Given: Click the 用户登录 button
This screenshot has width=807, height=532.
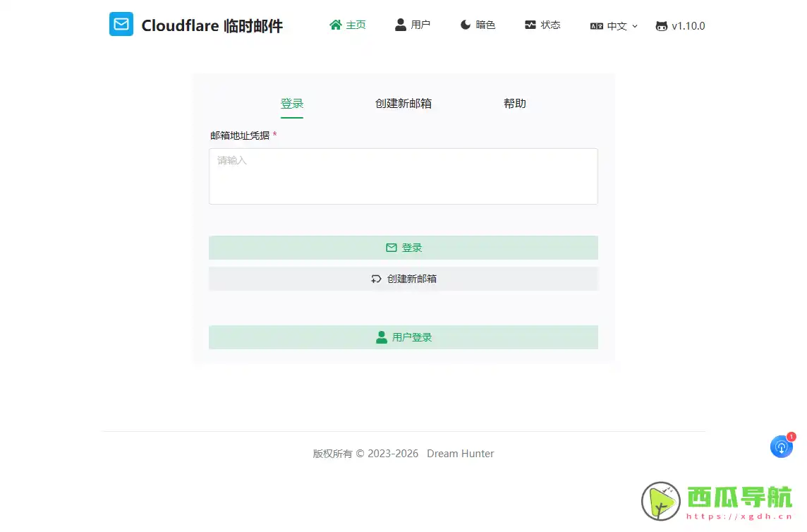Looking at the screenshot, I should coord(403,337).
